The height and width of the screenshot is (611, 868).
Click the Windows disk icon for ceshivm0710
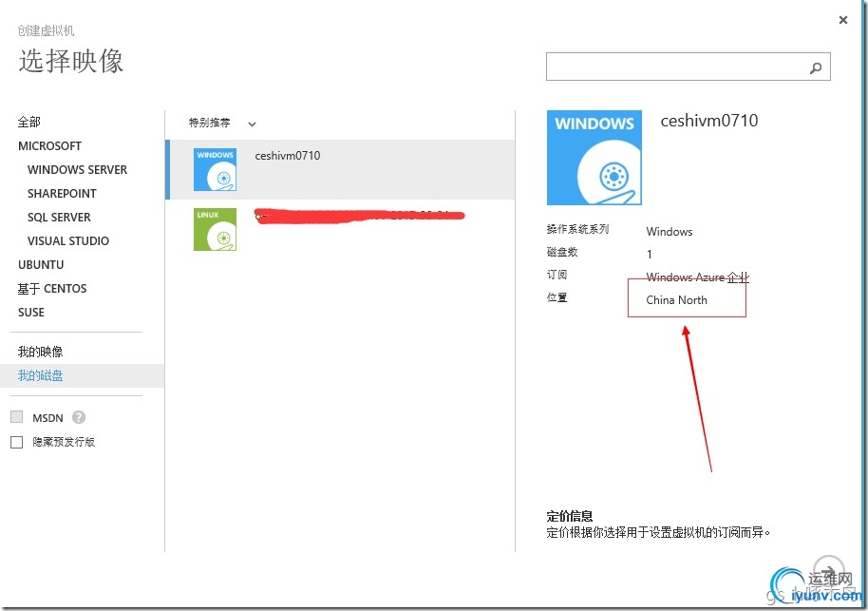215,169
